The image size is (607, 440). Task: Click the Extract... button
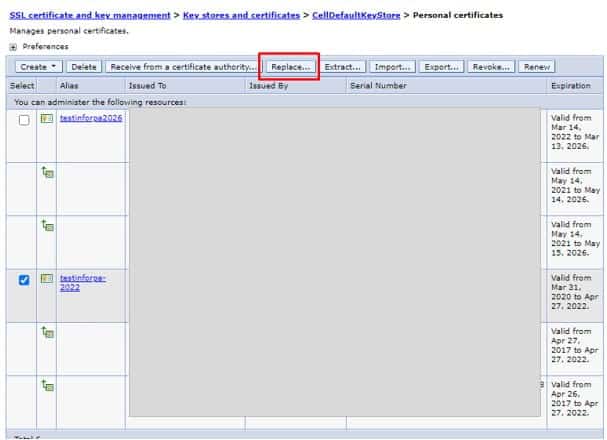(x=342, y=67)
